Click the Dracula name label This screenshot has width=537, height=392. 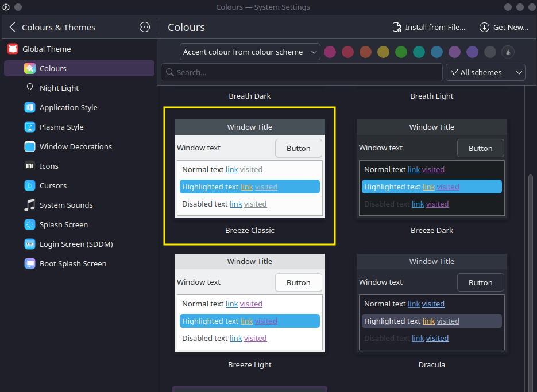[x=431, y=364]
